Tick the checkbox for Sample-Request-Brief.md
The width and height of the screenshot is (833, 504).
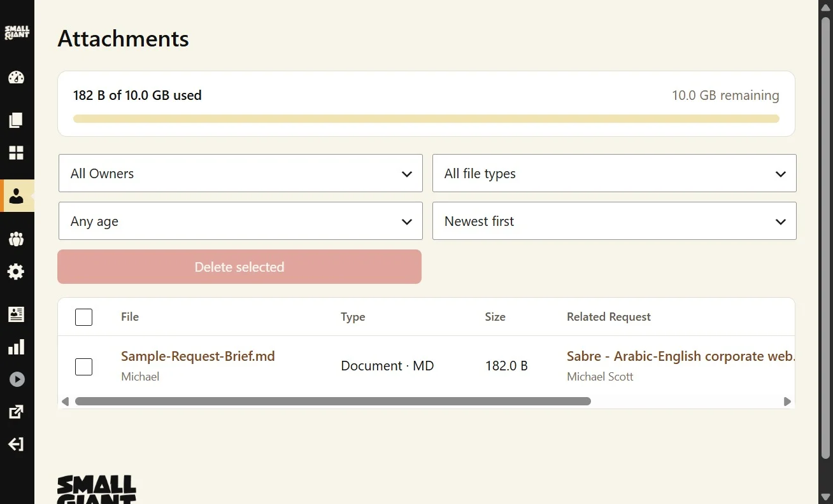(x=83, y=367)
